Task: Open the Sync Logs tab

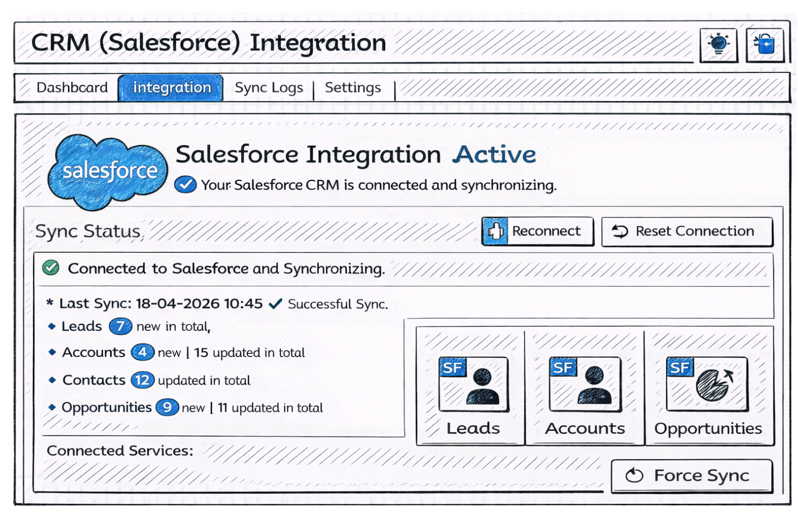Action: click(x=269, y=88)
